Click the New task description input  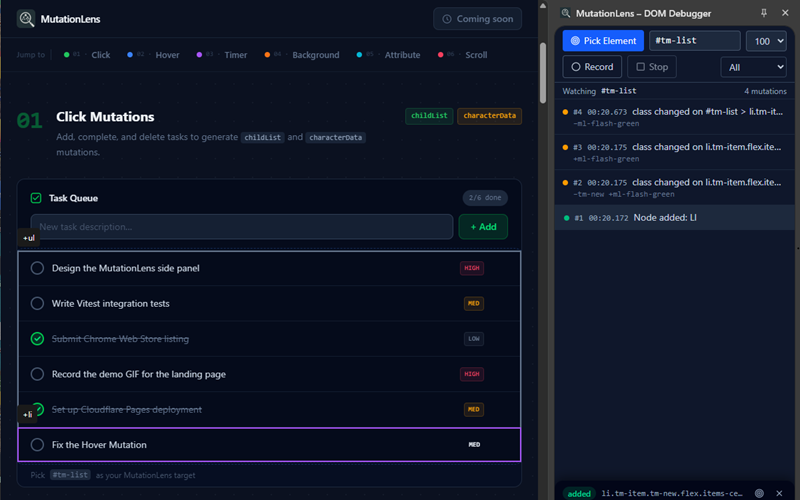(242, 227)
